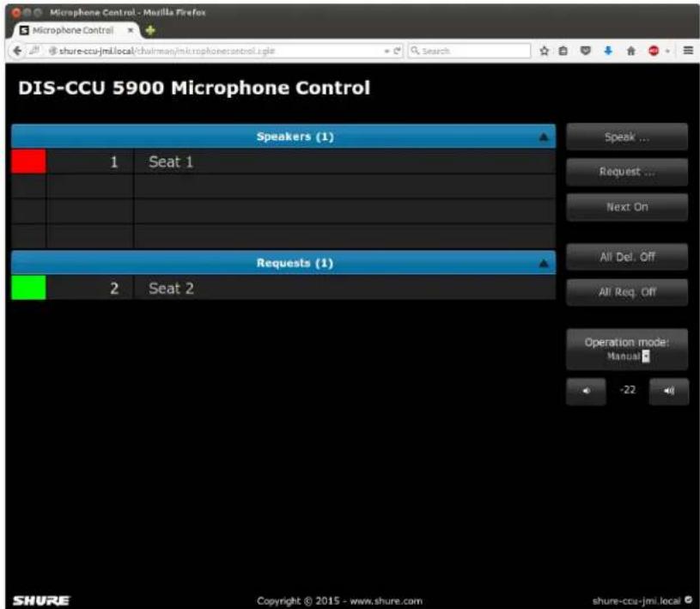Select the Seat 2 request row
The image size is (700, 609).
click(x=283, y=288)
